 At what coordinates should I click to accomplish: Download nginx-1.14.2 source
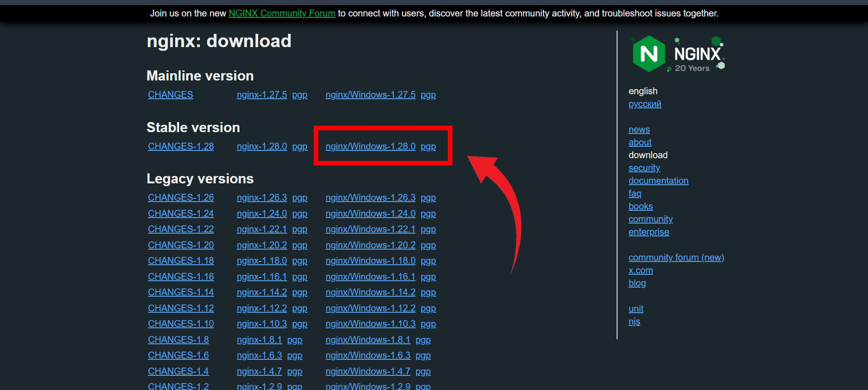click(262, 292)
